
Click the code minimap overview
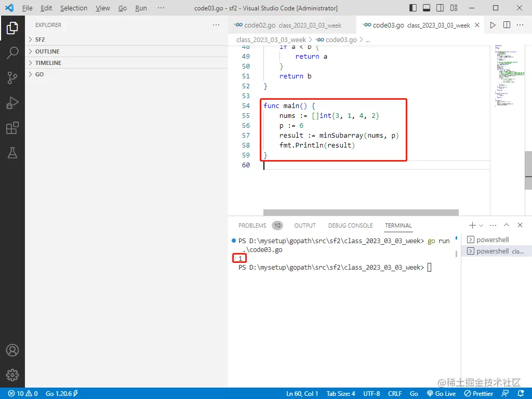click(509, 76)
